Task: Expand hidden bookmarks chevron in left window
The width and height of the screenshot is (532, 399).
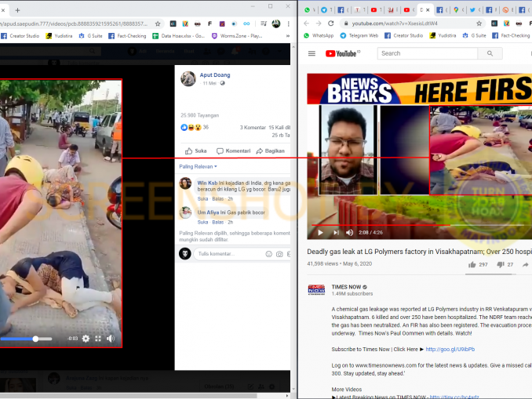Action: [x=288, y=35]
